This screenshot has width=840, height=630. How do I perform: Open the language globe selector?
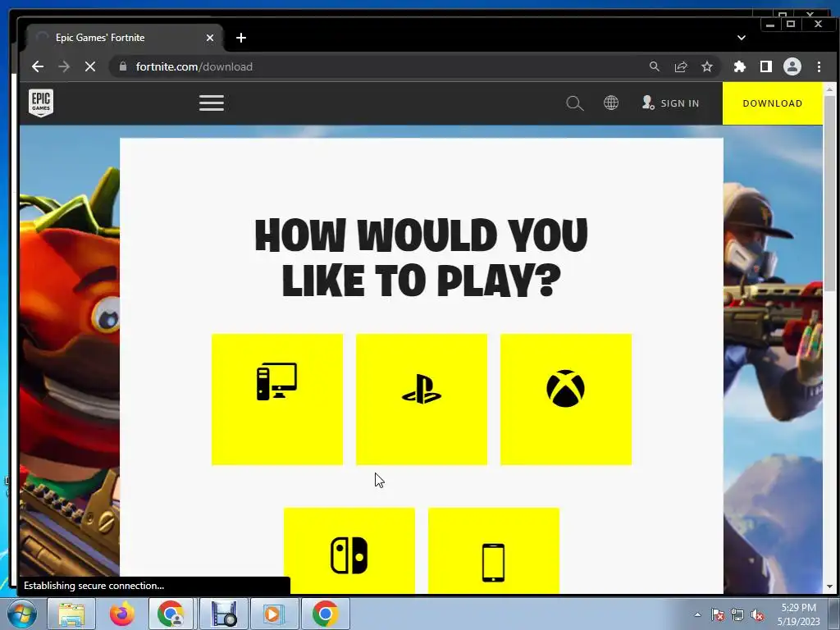pyautogui.click(x=611, y=103)
